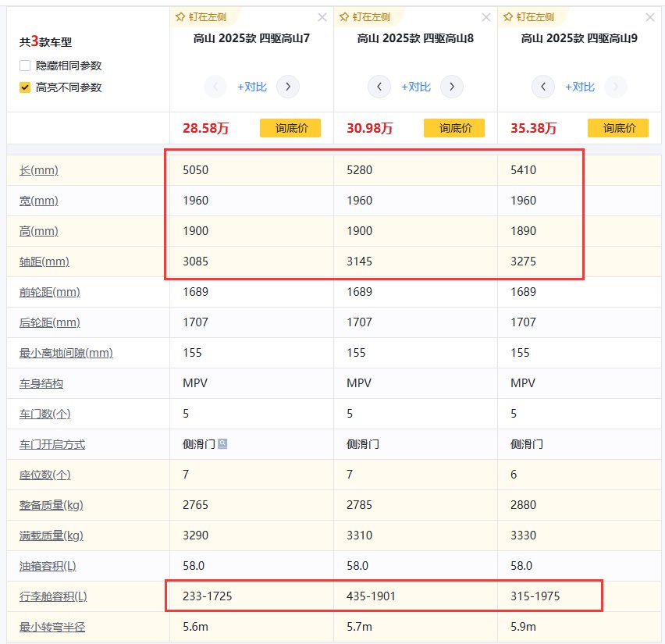
Task: Close the 四驱高山8 comparison column
Action: (486, 17)
